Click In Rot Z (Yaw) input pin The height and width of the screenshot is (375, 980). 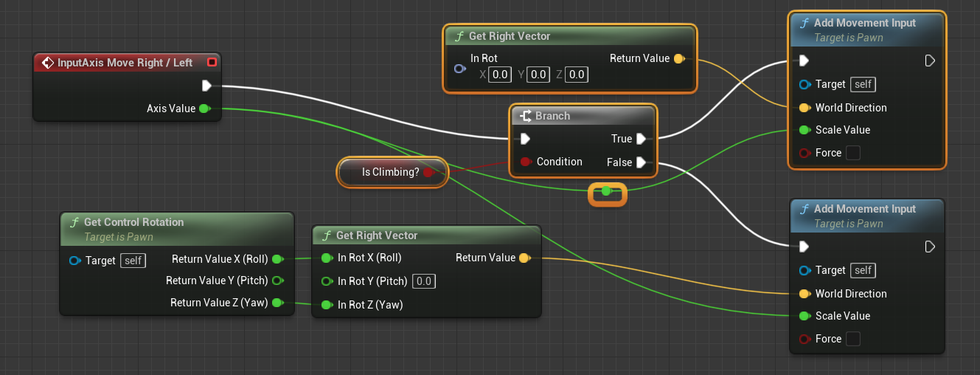point(327,305)
